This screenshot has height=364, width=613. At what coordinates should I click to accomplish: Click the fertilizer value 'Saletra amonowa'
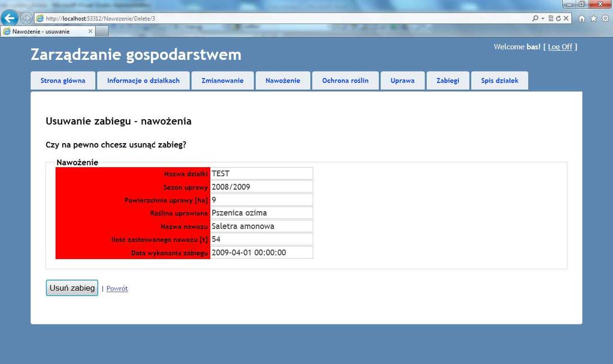click(x=243, y=226)
